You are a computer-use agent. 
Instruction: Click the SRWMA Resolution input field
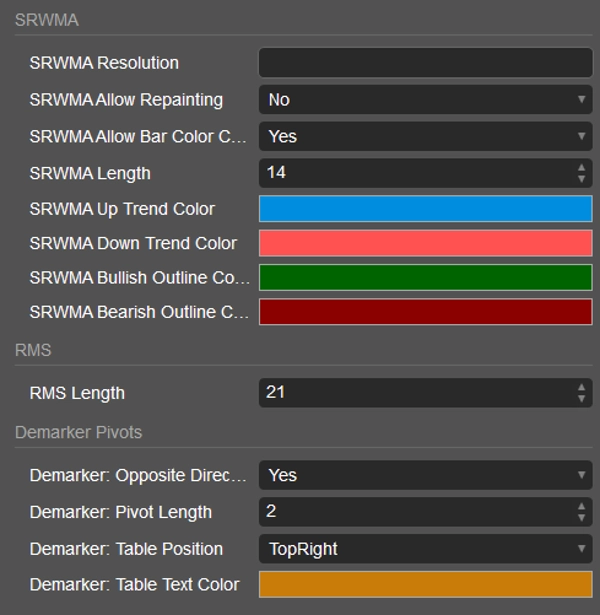pyautogui.click(x=425, y=63)
